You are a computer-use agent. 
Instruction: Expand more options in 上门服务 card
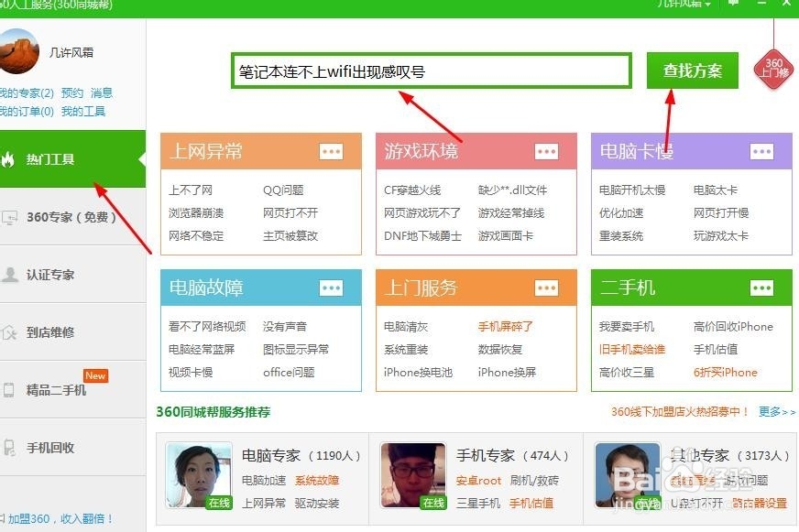click(x=546, y=288)
